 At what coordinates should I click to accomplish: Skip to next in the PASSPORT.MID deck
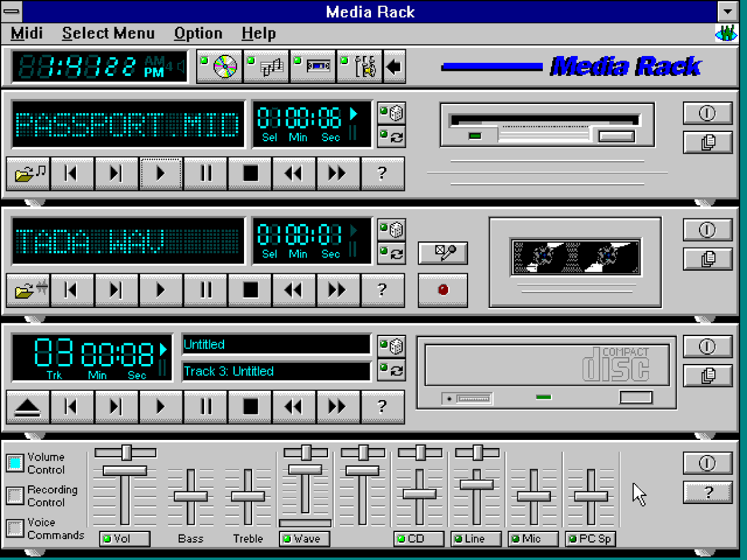[x=116, y=173]
